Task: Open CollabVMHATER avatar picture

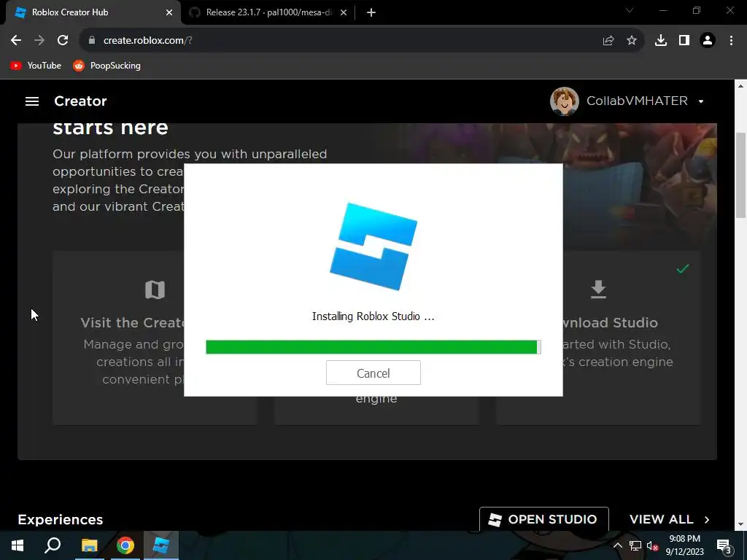Action: pos(564,101)
